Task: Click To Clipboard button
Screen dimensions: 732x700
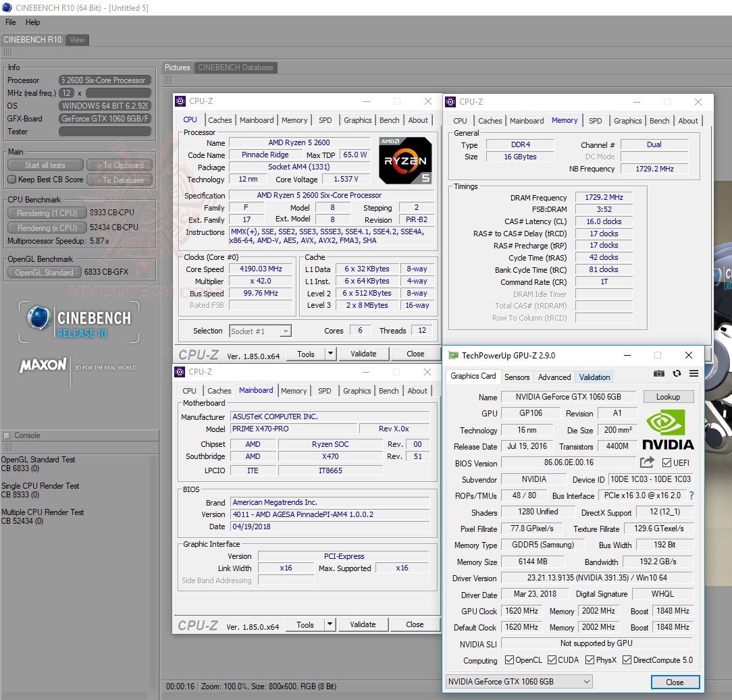Action: click(120, 165)
